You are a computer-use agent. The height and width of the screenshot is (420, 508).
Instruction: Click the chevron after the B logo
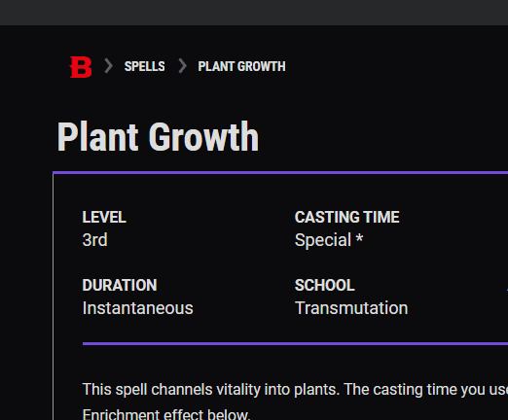(x=109, y=66)
